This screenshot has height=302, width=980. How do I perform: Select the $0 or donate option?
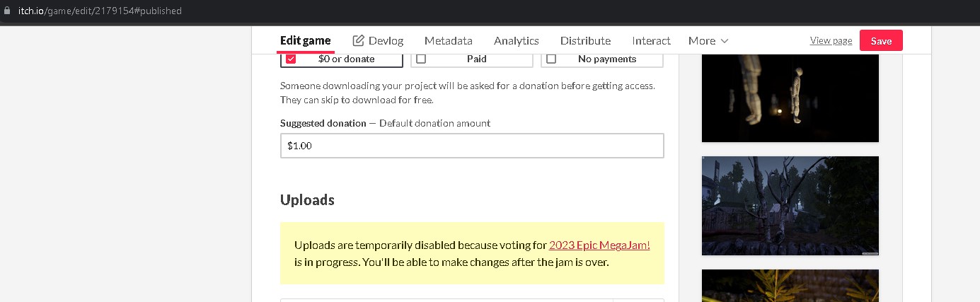(x=291, y=59)
